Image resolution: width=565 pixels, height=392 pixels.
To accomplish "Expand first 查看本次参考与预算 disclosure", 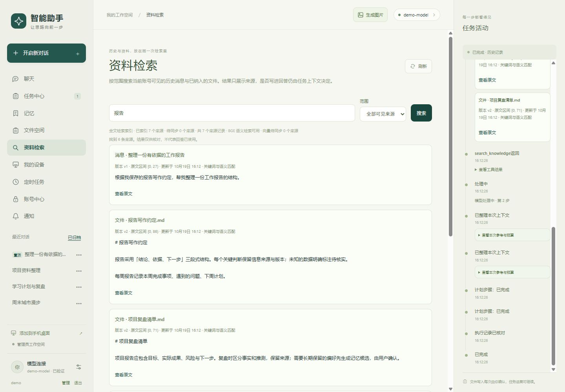I will point(512,235).
